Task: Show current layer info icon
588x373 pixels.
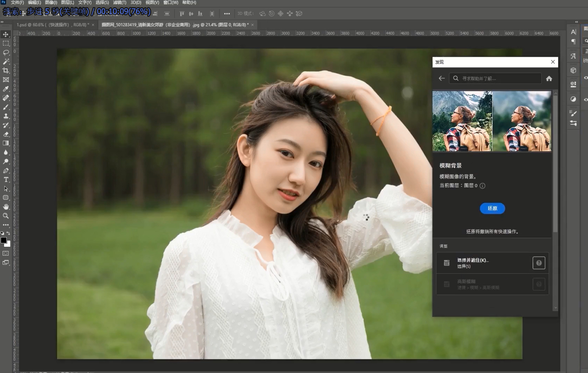Action: pos(482,186)
